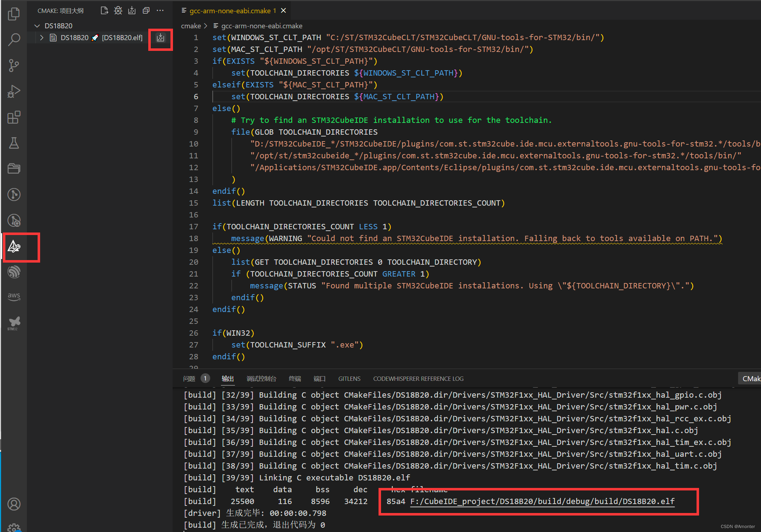
Task: Click the problems count badge '1'
Action: [x=205, y=378]
